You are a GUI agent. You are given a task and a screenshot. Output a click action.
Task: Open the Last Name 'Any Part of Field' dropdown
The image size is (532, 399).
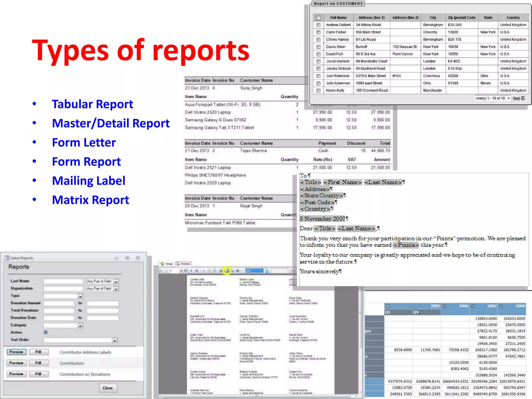(x=116, y=282)
